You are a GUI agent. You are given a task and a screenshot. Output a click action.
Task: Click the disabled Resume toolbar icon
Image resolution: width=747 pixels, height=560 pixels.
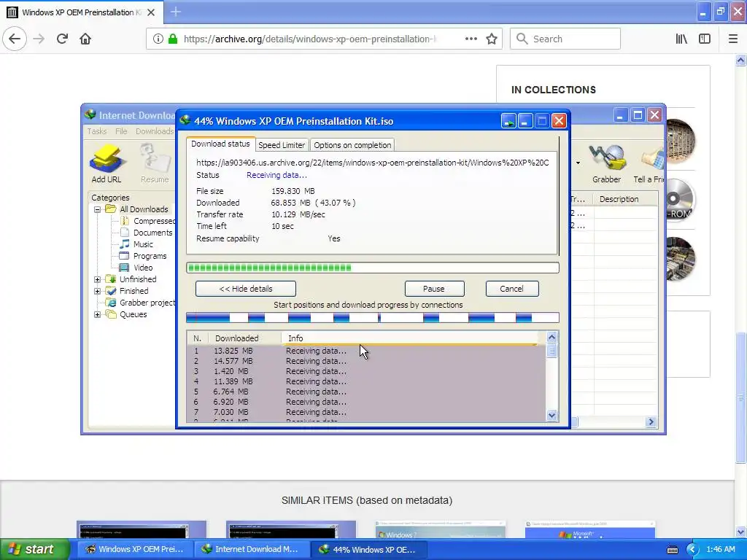(x=155, y=164)
